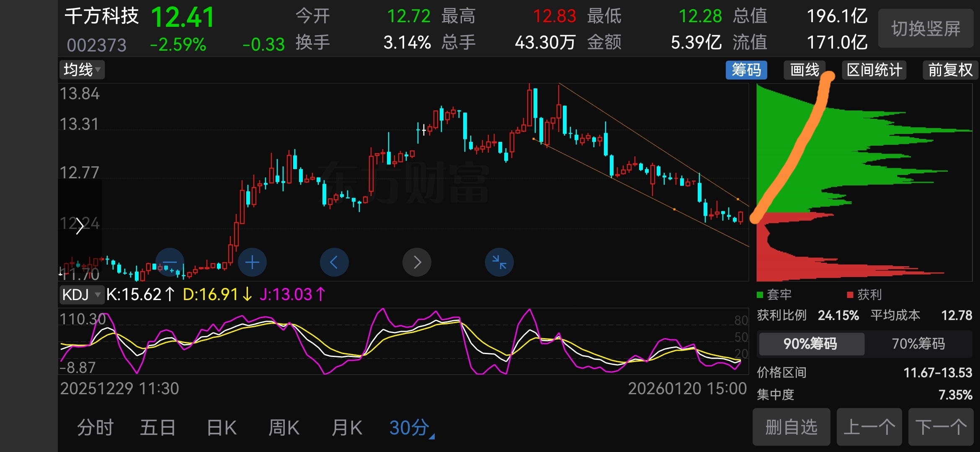Switch to the 日K tab
Viewport: 980px width, 452px height.
coord(222,428)
